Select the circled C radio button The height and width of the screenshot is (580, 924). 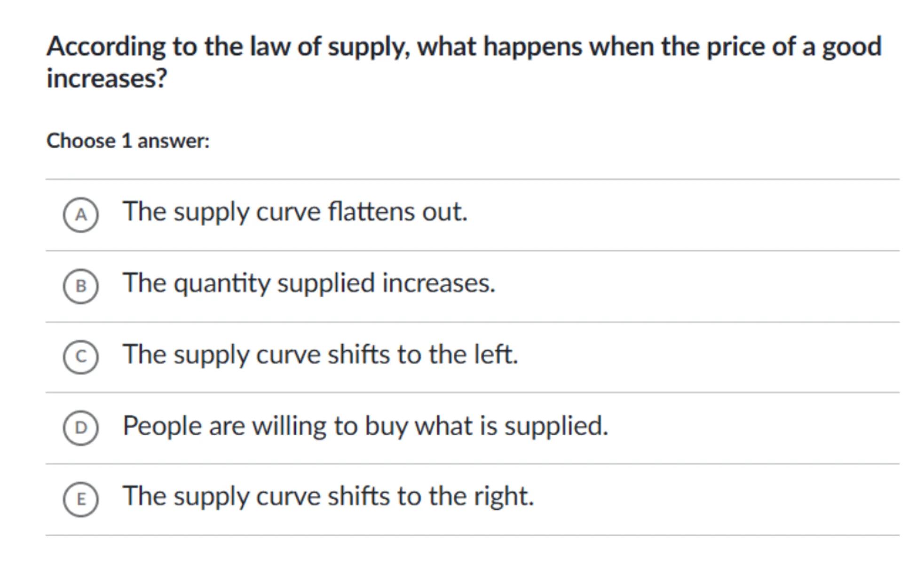(81, 357)
